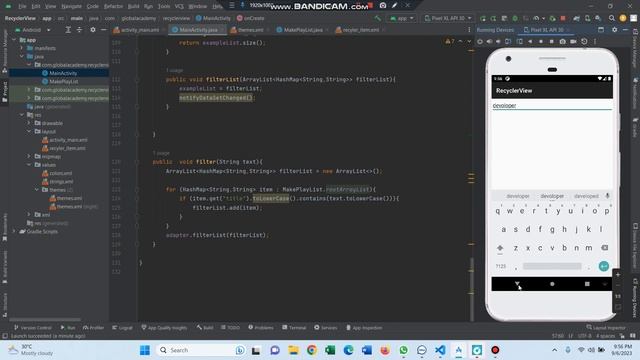Collapse the java folder
Viewport: 640px width, 360px height.
pos(22,56)
